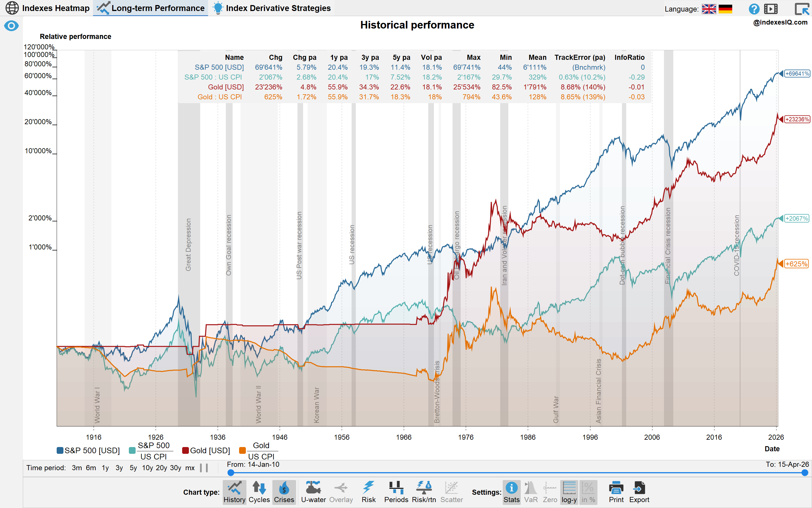
Task: Toggle the log-y scale setting
Action: coord(569,492)
